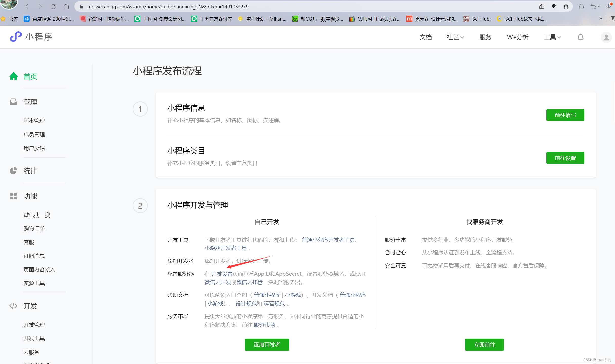Viewport: 615px width, 364px height.
Task: Open the 开发设置 link
Action: click(x=222, y=274)
